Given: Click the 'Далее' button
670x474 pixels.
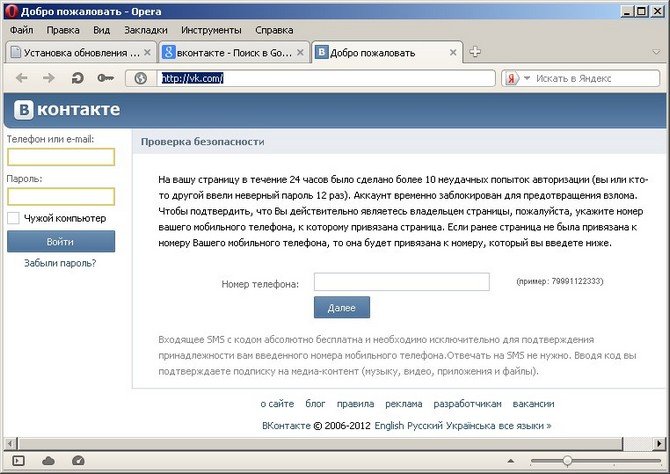Looking at the screenshot, I should [x=341, y=307].
